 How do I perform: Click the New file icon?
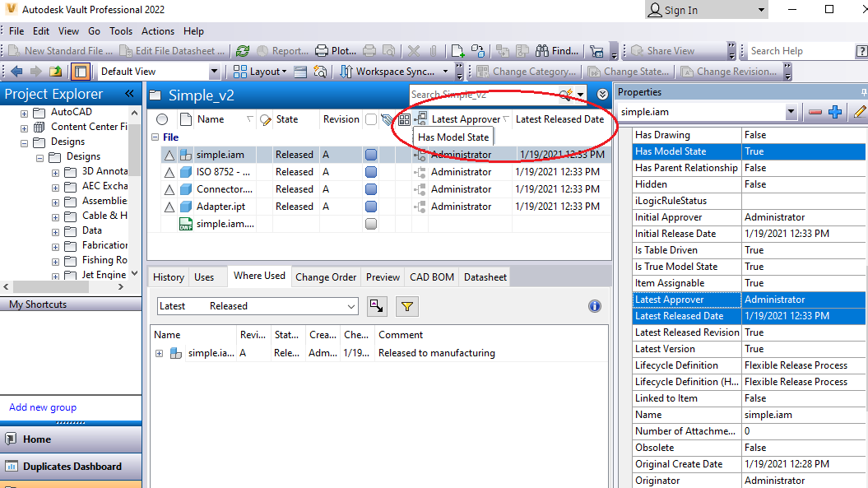(457, 51)
